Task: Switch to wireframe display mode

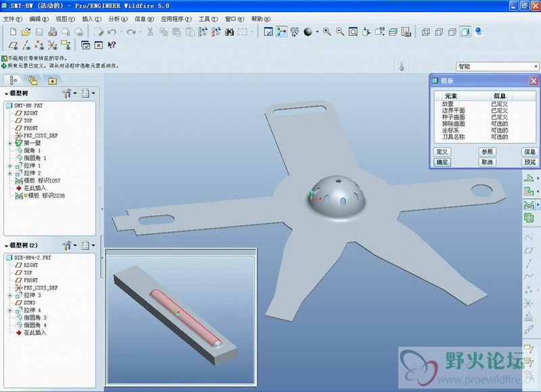Action: tap(426, 32)
